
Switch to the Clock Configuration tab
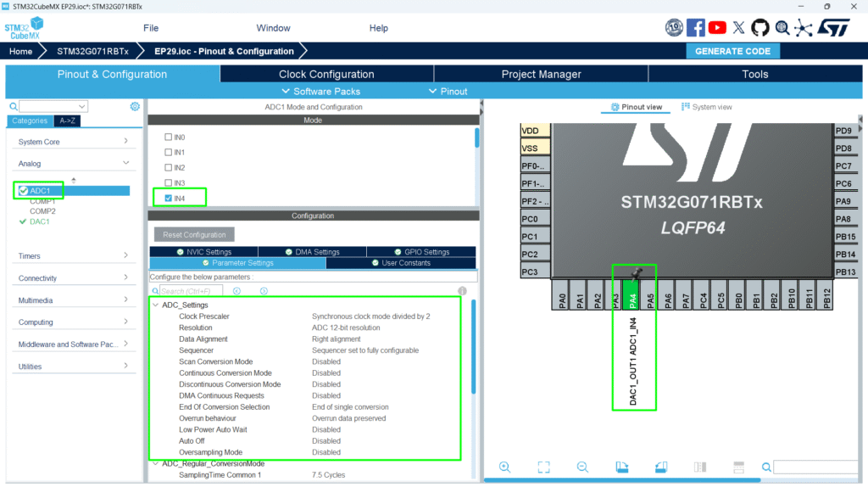point(326,75)
